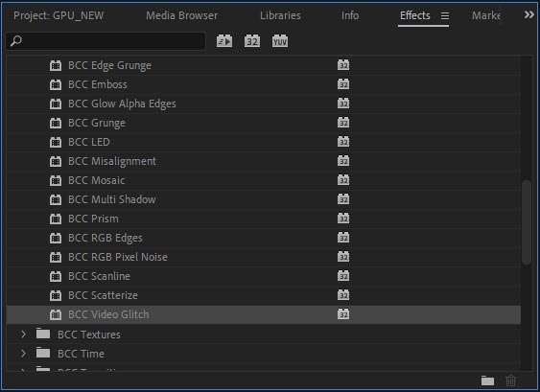Click the effects list vertical scrollbar
This screenshot has height=392, width=540.
pos(527,222)
